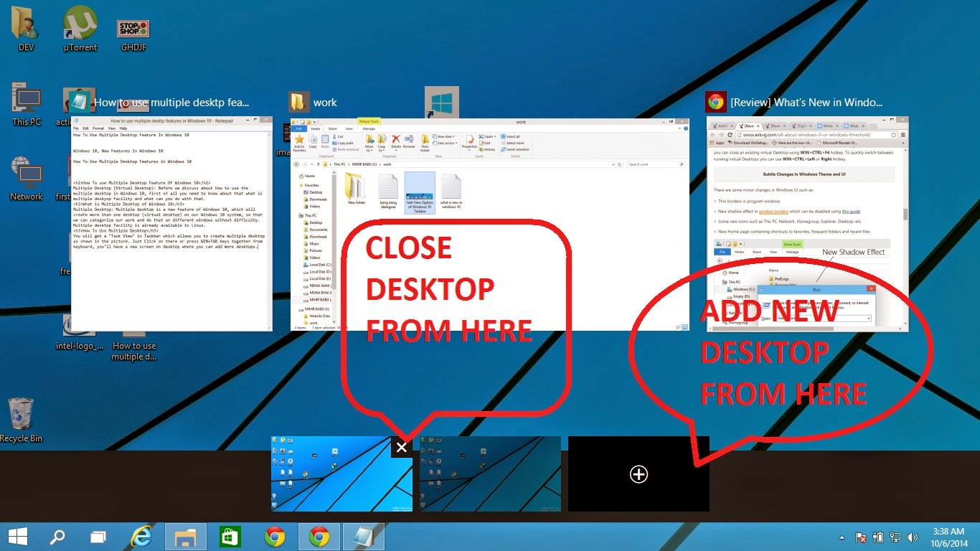Click the Action Center flag icon

[862, 537]
